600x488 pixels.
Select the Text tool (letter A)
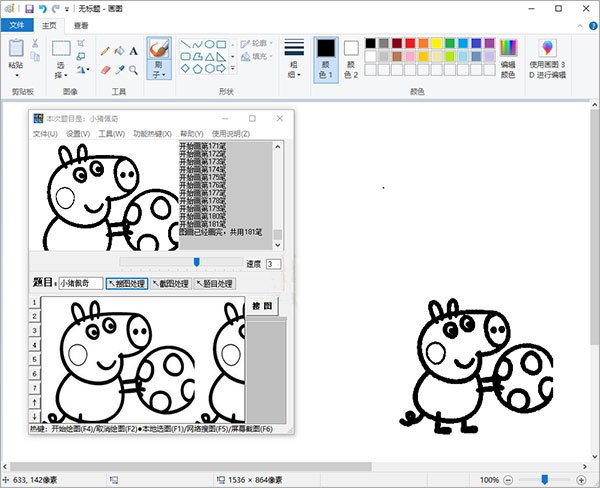[133, 51]
